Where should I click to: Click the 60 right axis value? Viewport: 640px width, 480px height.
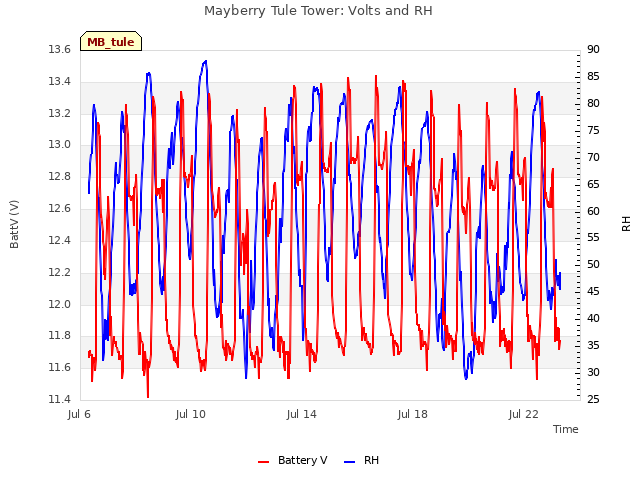(x=593, y=211)
